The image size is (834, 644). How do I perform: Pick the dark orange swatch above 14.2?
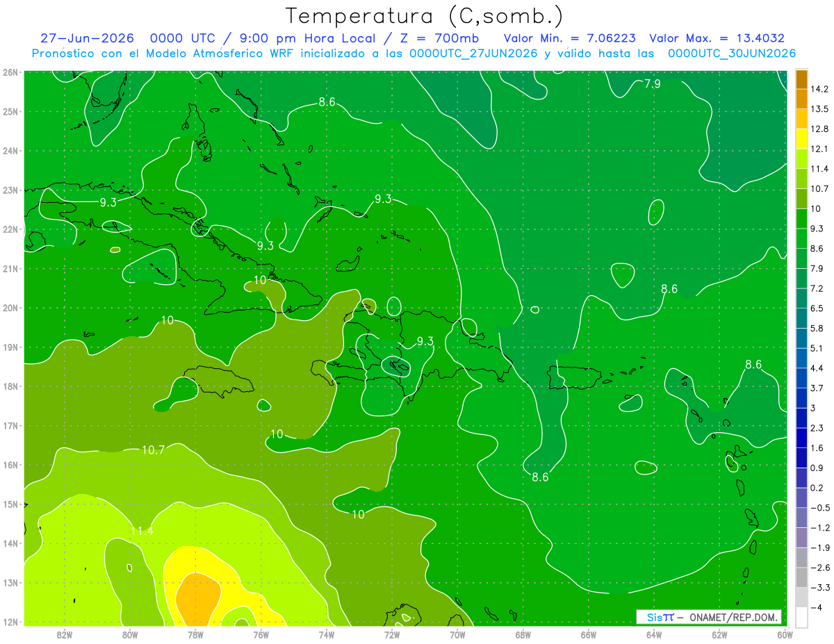[x=802, y=79]
